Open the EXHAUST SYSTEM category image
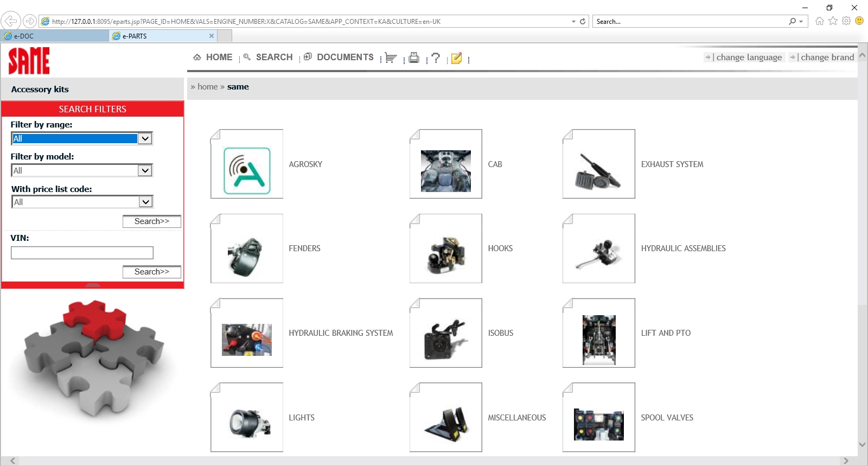This screenshot has width=868, height=466. [599, 164]
